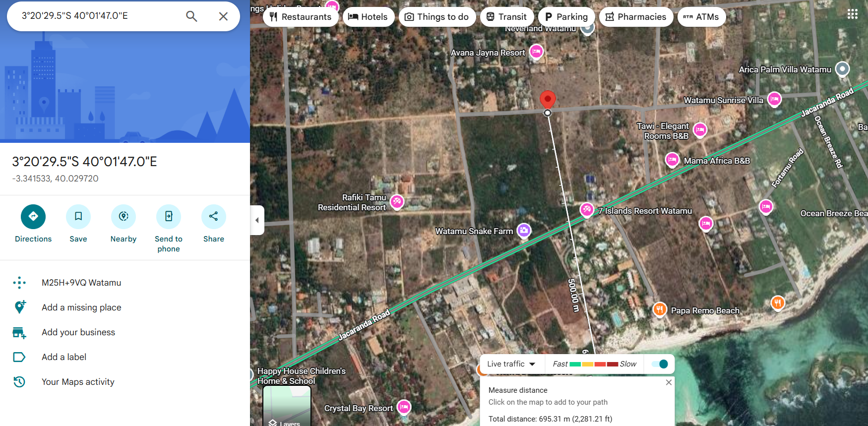
Task: Select Tawi Elegant Rooms B&B marker
Action: (700, 130)
